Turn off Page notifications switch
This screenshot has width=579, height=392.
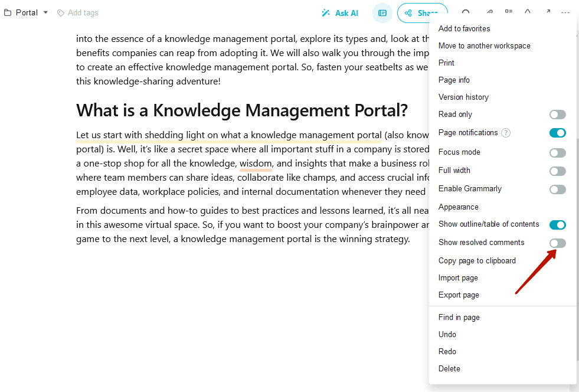click(557, 133)
